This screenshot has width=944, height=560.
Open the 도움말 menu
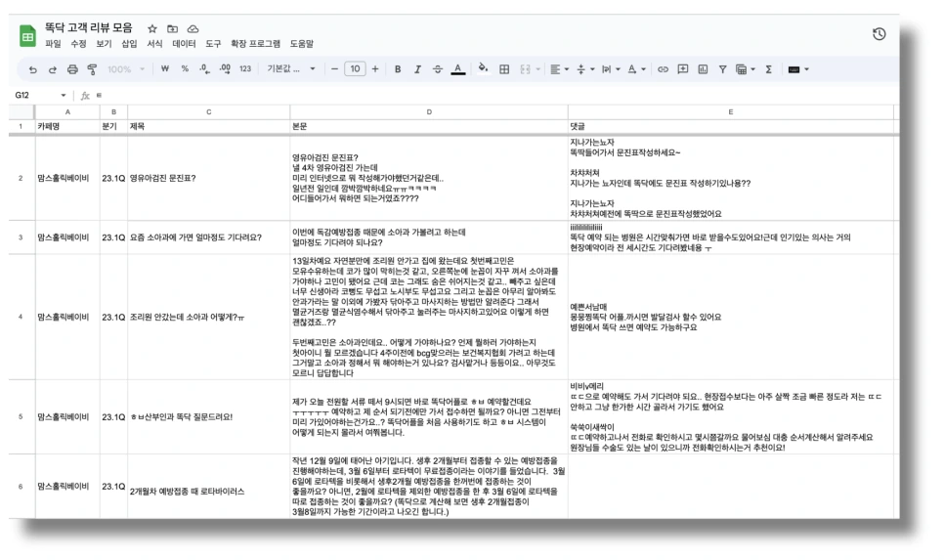(x=302, y=44)
